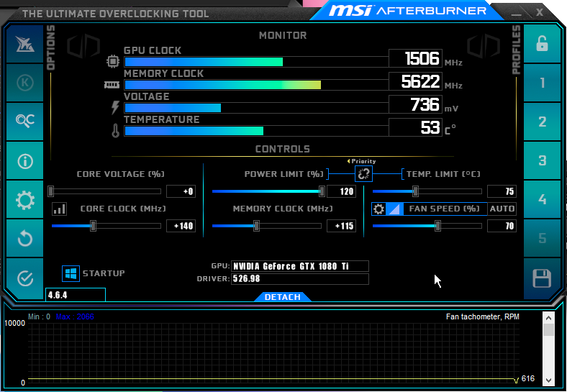The image size is (567, 392).
Task: Click the Fan Speed slider handle
Action: [x=437, y=226]
